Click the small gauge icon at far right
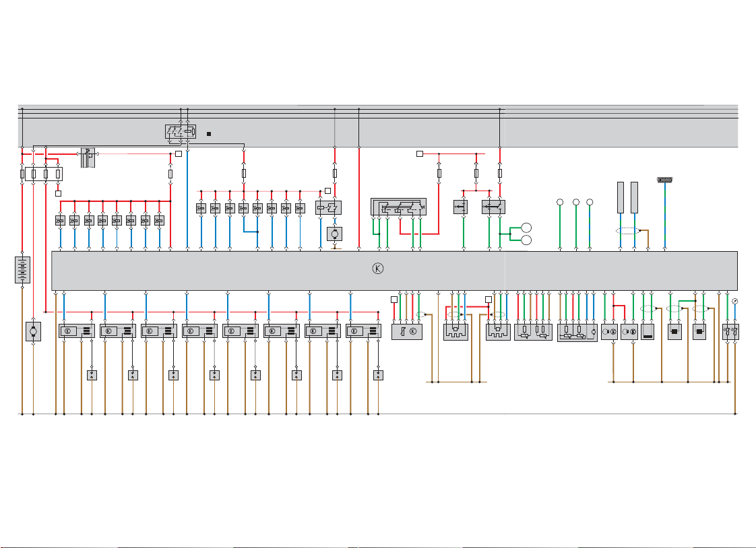This screenshot has width=756, height=548. click(735, 302)
